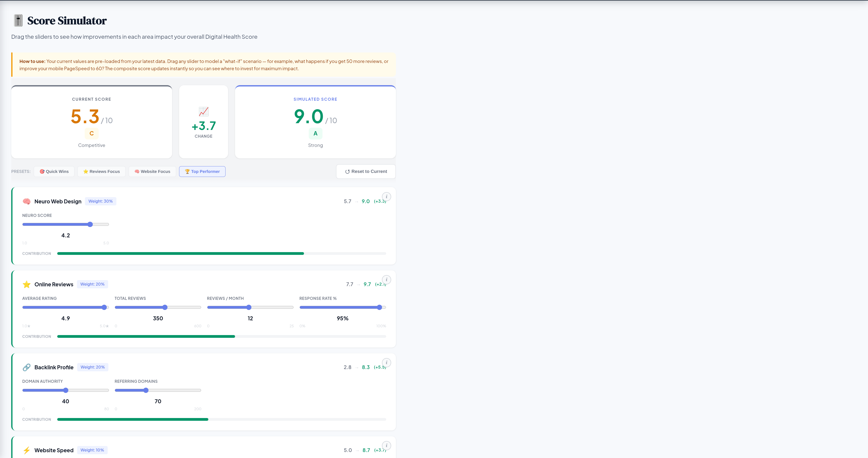Click the 'Strong' label under simulated score
The width and height of the screenshot is (868, 458).
(315, 145)
